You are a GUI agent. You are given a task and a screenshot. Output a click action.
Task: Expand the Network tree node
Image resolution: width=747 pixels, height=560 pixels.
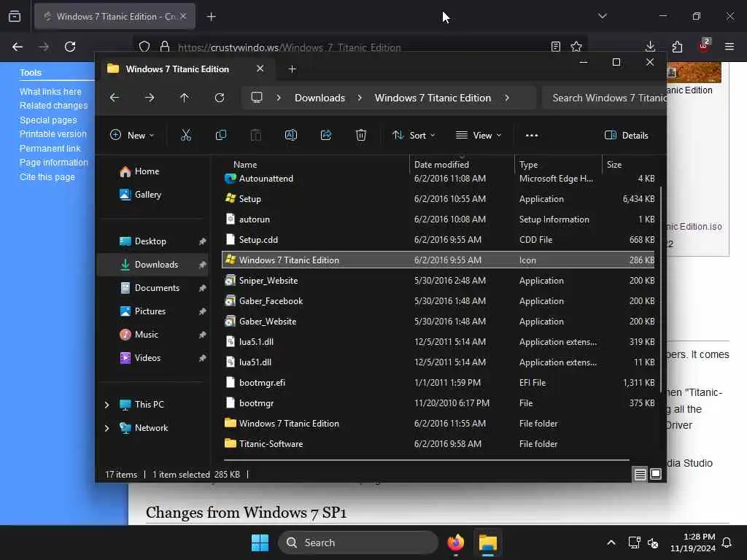point(107,428)
